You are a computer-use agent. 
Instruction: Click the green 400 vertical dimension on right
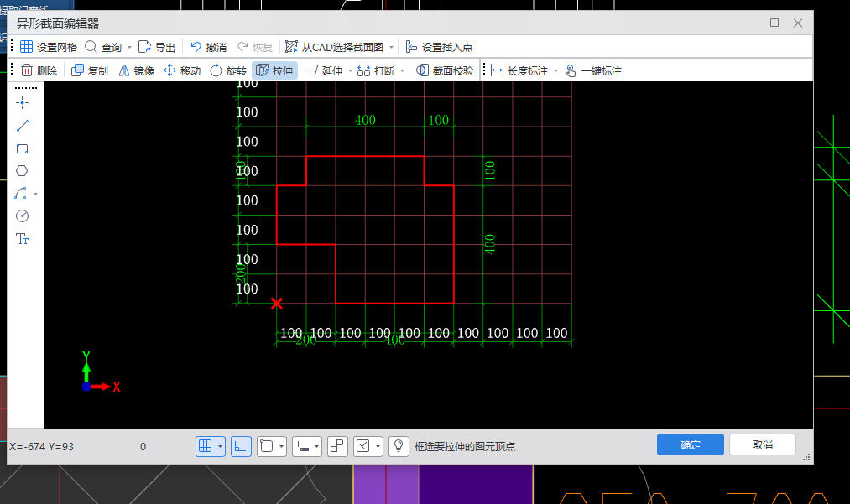[489, 244]
